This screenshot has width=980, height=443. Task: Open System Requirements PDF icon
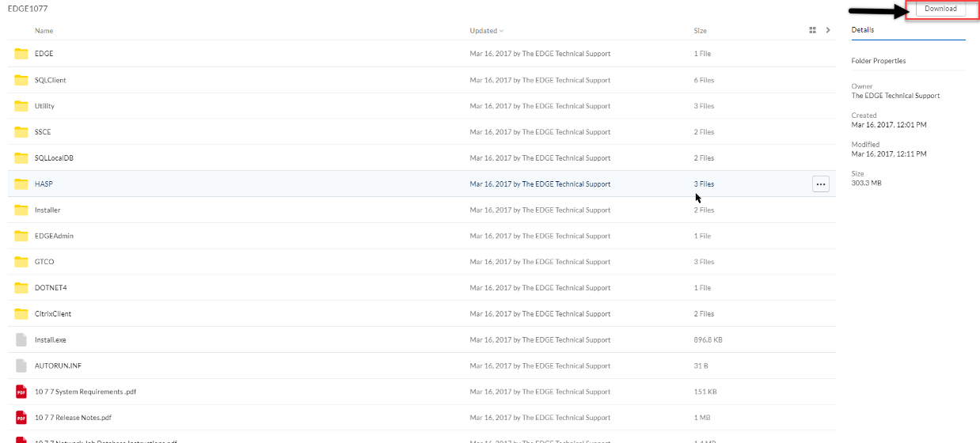pyautogui.click(x=21, y=392)
